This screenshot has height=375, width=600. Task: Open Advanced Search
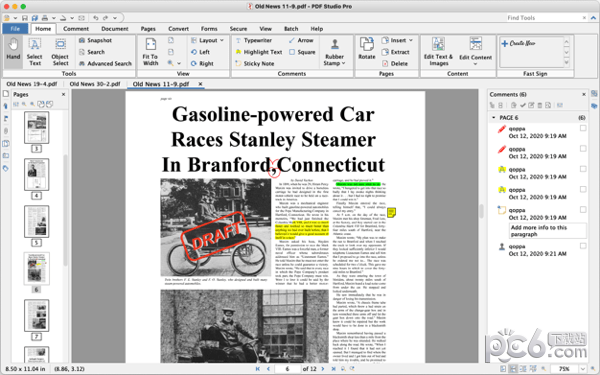[x=105, y=64]
